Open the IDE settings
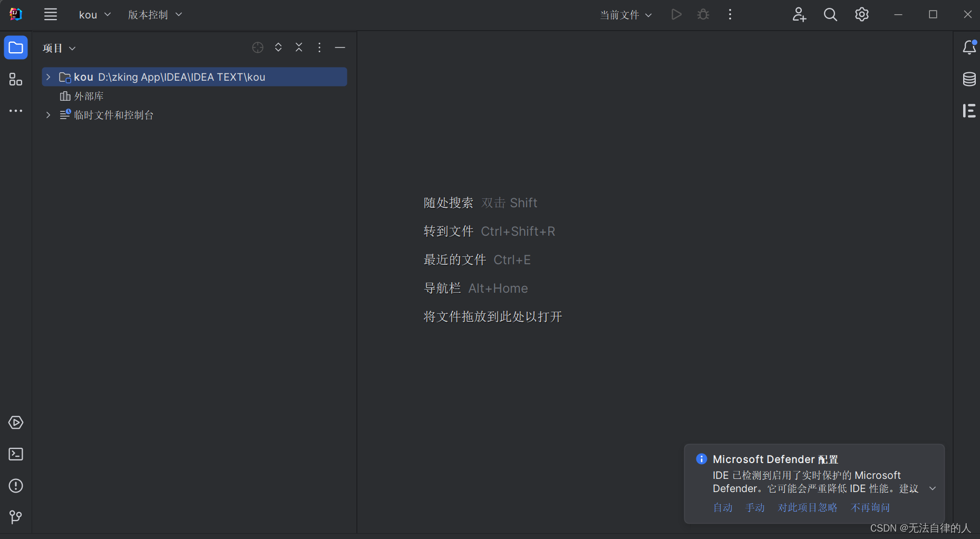 (862, 14)
